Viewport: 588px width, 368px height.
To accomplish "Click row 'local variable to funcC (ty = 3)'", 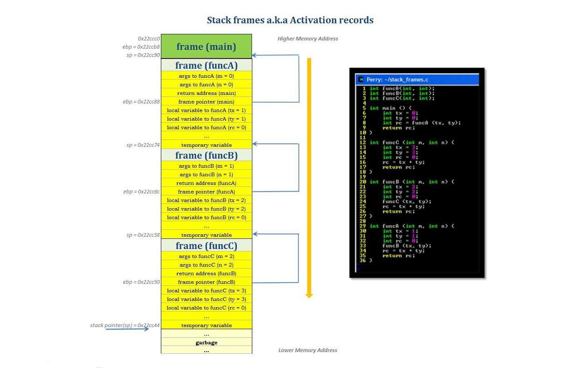I will (206, 299).
